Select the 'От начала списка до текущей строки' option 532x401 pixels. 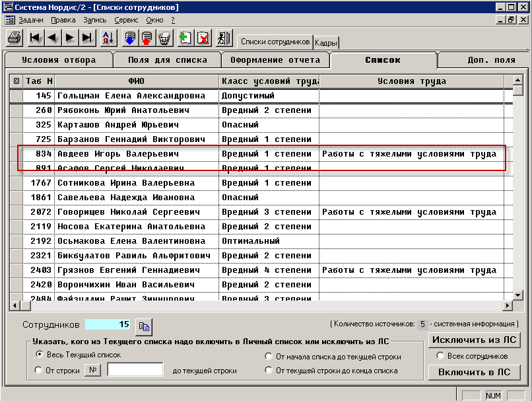tap(269, 357)
